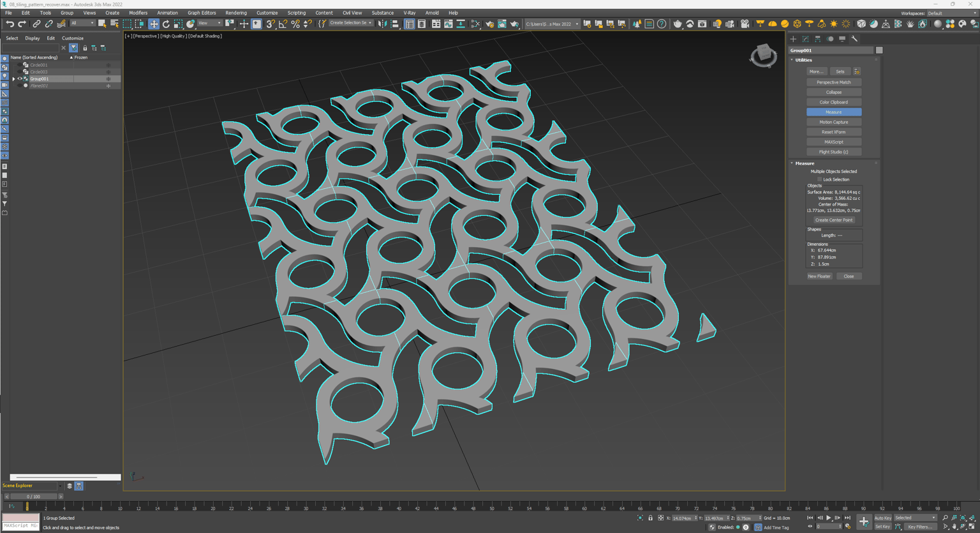Toggle the Selection Lock padlock in status bar
Screen dimensions: 980x533
coord(650,518)
